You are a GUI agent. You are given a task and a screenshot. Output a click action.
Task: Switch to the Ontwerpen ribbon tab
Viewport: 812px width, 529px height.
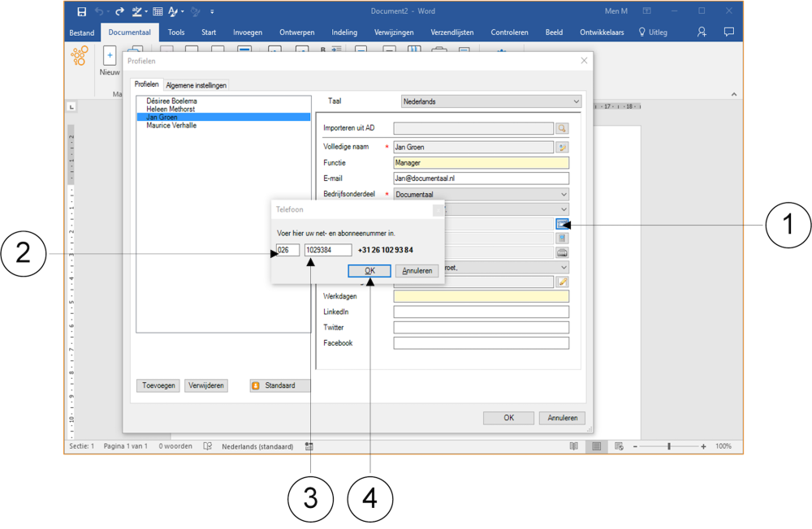[296, 32]
